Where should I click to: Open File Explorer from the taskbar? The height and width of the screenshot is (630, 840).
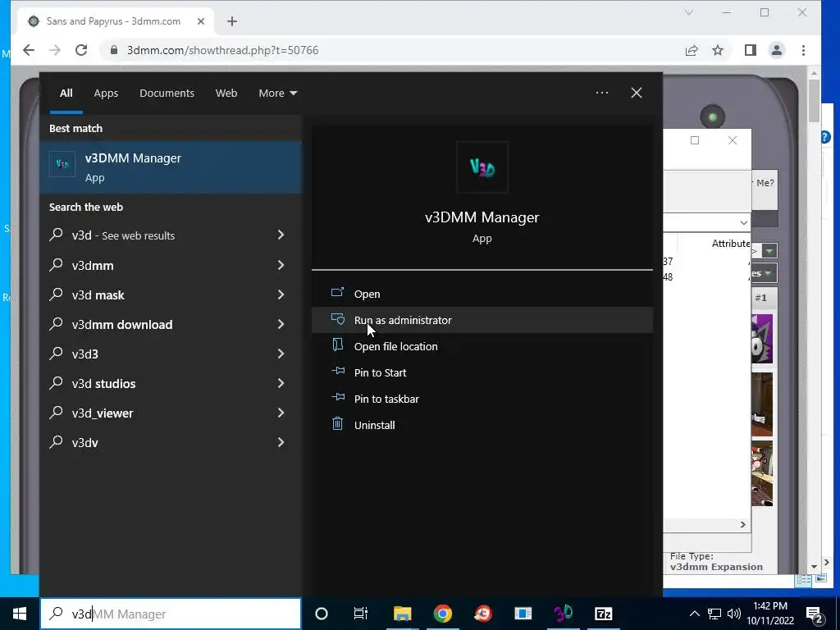402,614
